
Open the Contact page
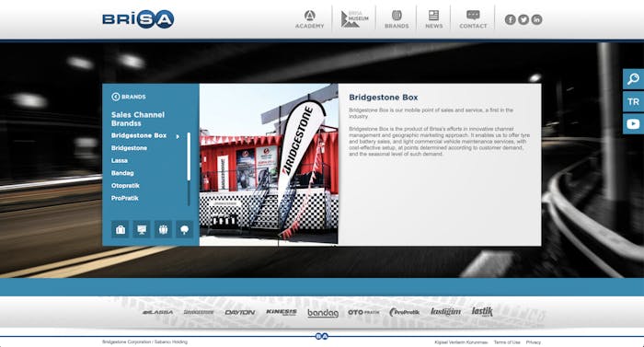click(x=473, y=19)
